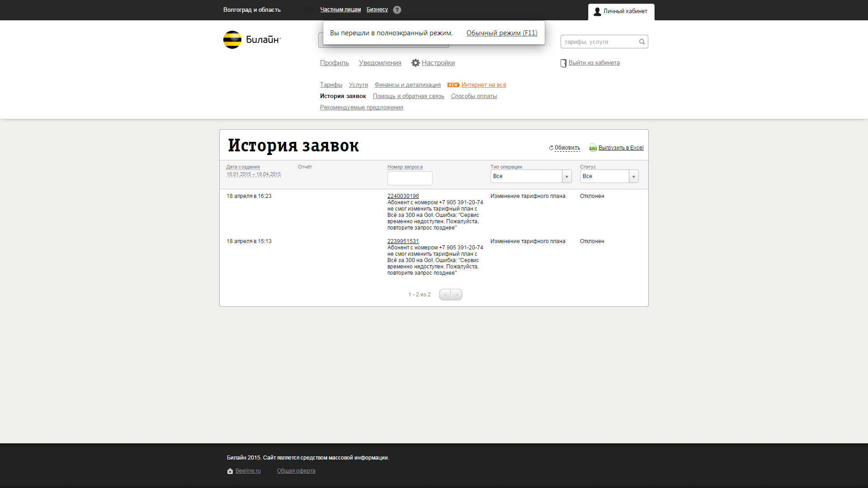Click the Beeline bee logo
Screen dimensions: 868x488
click(x=232, y=40)
